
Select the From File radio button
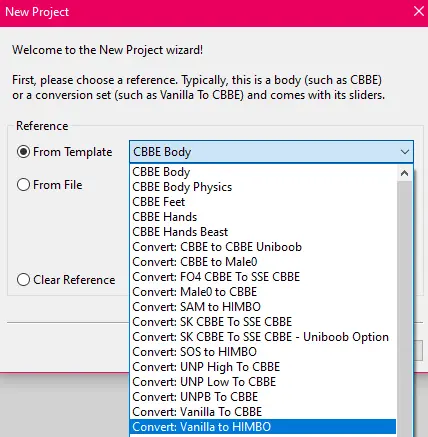(x=23, y=185)
